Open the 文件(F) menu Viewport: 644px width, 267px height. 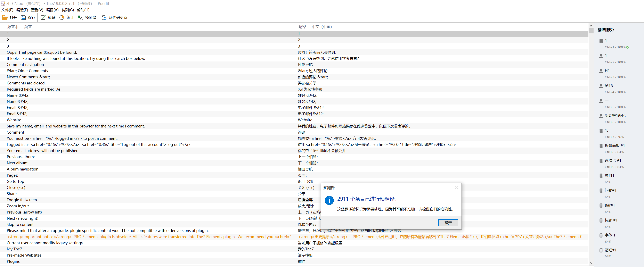point(7,10)
